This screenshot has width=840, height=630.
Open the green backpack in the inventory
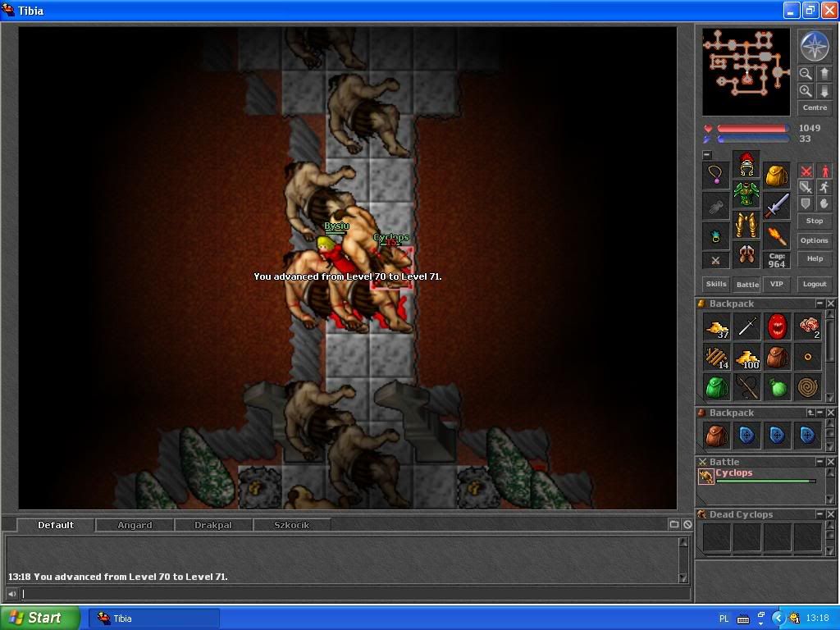(717, 388)
